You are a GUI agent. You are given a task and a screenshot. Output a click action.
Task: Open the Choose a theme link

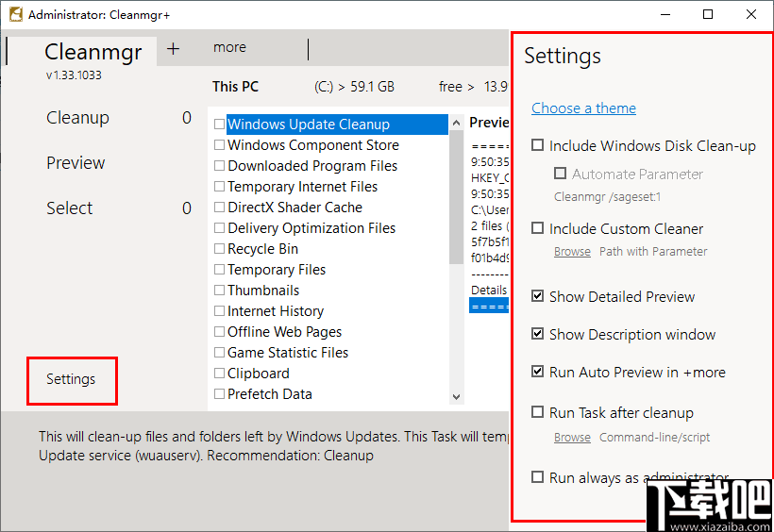583,108
